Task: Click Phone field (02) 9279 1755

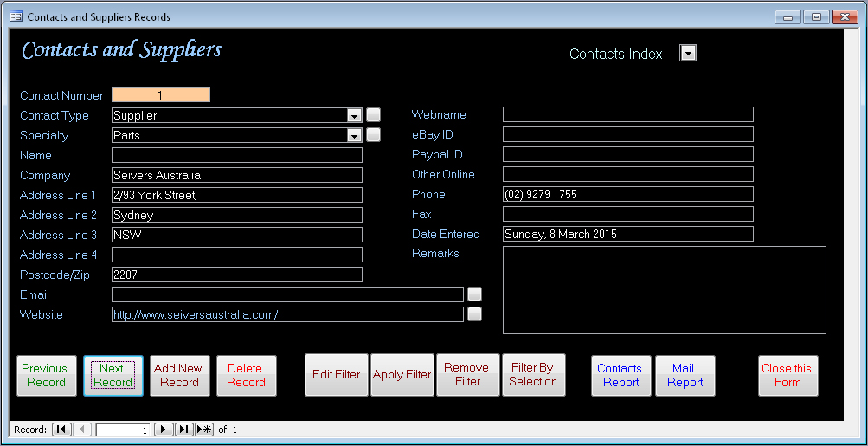Action: click(628, 195)
